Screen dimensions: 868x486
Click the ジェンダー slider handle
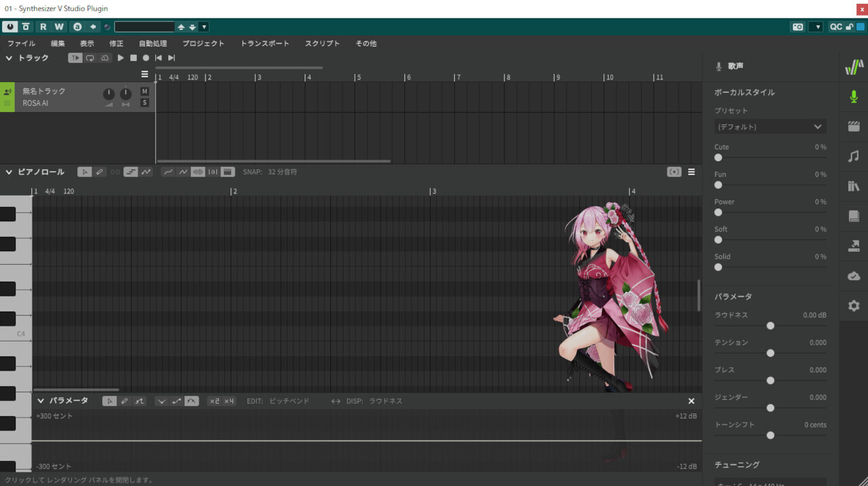[x=770, y=408]
